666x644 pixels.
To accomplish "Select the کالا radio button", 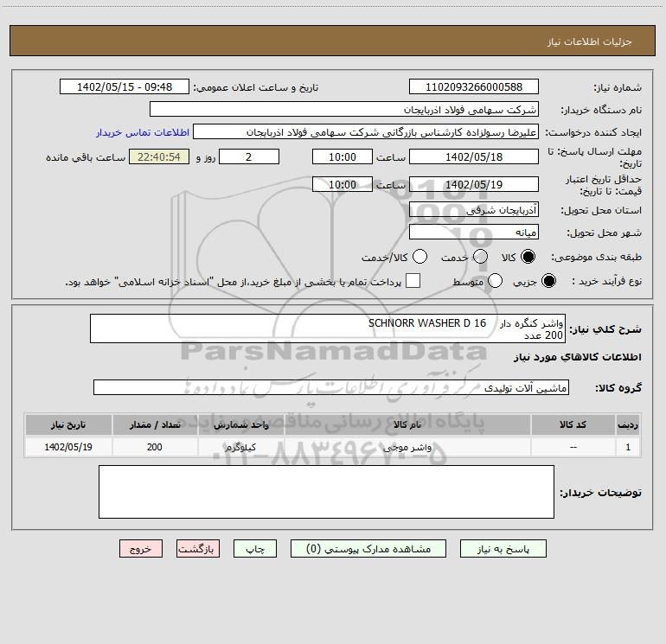I will click(x=528, y=257).
